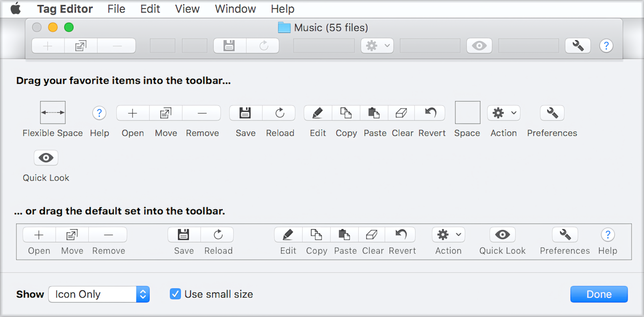Click the help button in window toolbar
Image resolution: width=644 pixels, height=317 pixels.
coord(606,46)
